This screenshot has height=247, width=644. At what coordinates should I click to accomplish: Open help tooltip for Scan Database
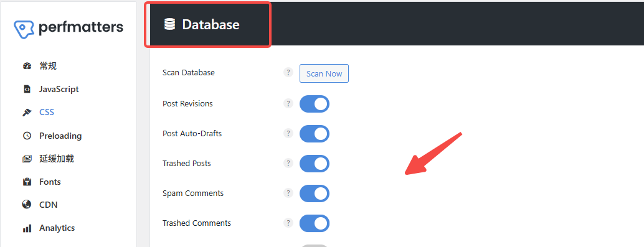288,73
